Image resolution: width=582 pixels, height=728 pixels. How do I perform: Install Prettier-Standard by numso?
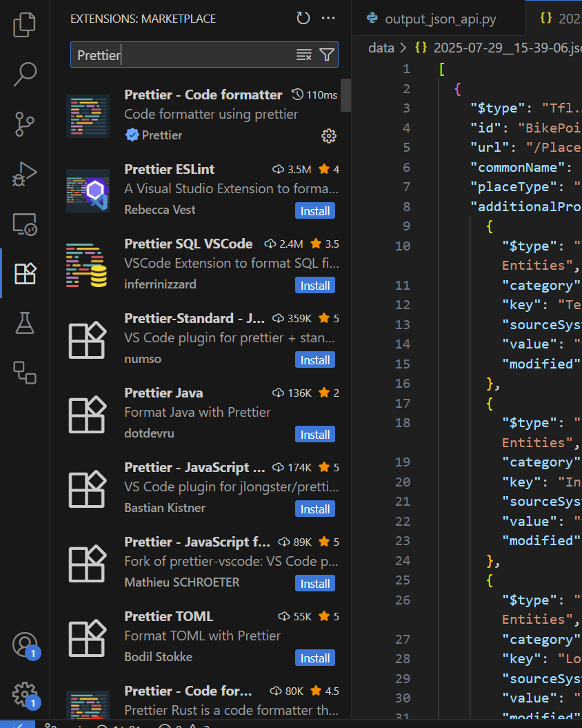[314, 360]
